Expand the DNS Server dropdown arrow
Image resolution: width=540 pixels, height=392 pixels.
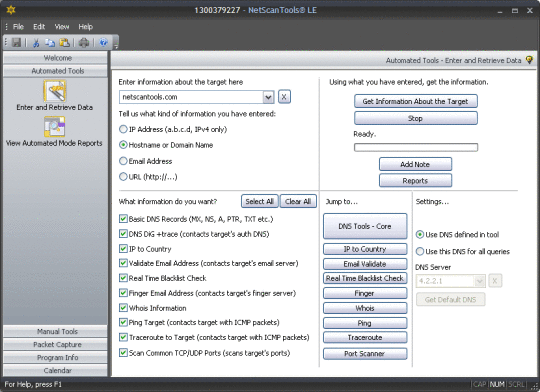(x=480, y=281)
